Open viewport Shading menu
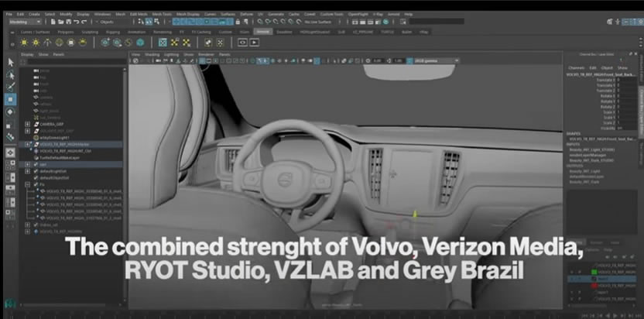 point(152,54)
